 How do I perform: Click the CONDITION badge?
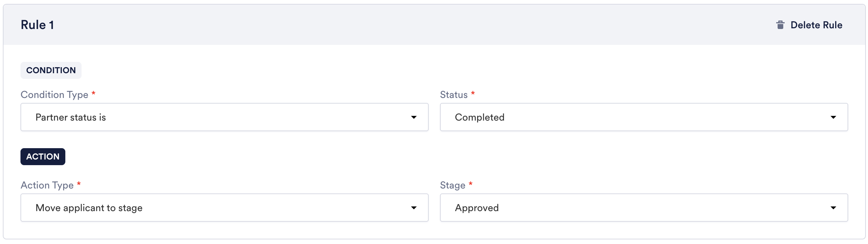51,70
